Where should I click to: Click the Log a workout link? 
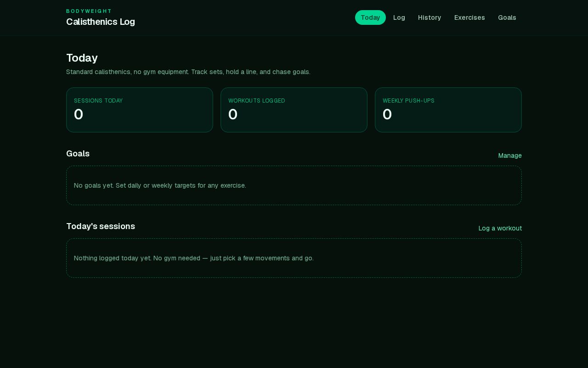click(500, 228)
